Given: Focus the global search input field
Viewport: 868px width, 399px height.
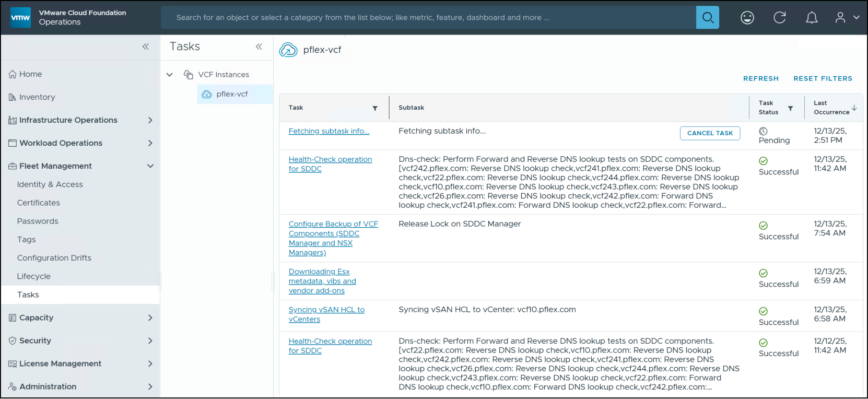Looking at the screenshot, I should coord(428,17).
